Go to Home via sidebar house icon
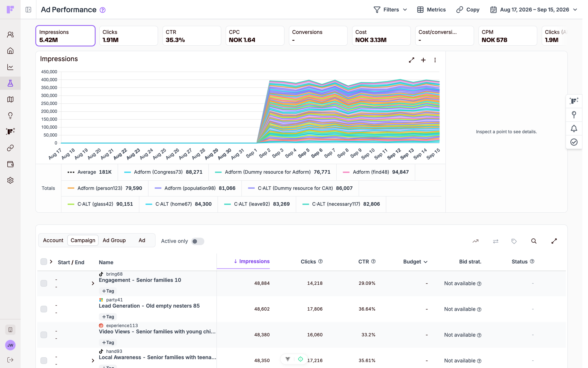The height and width of the screenshot is (368, 588). click(x=10, y=51)
